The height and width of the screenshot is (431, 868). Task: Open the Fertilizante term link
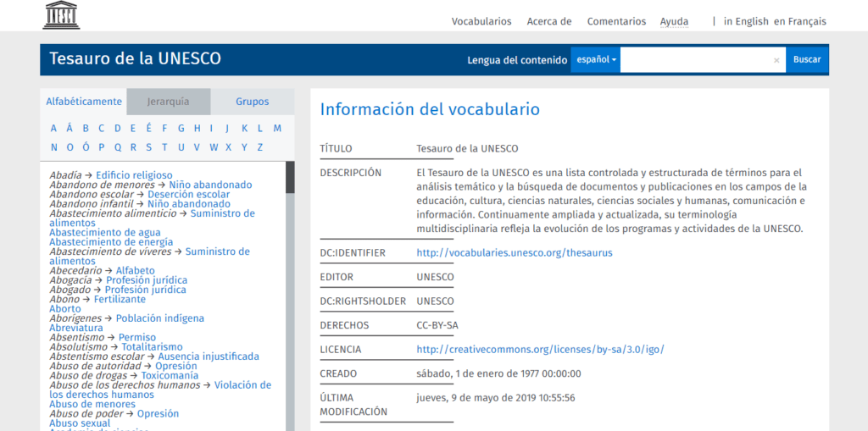(x=120, y=299)
